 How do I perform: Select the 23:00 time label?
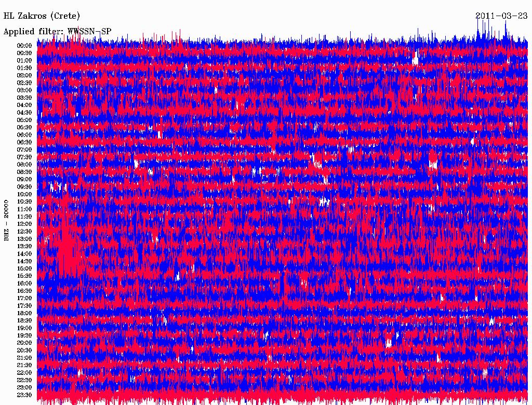coord(24,387)
